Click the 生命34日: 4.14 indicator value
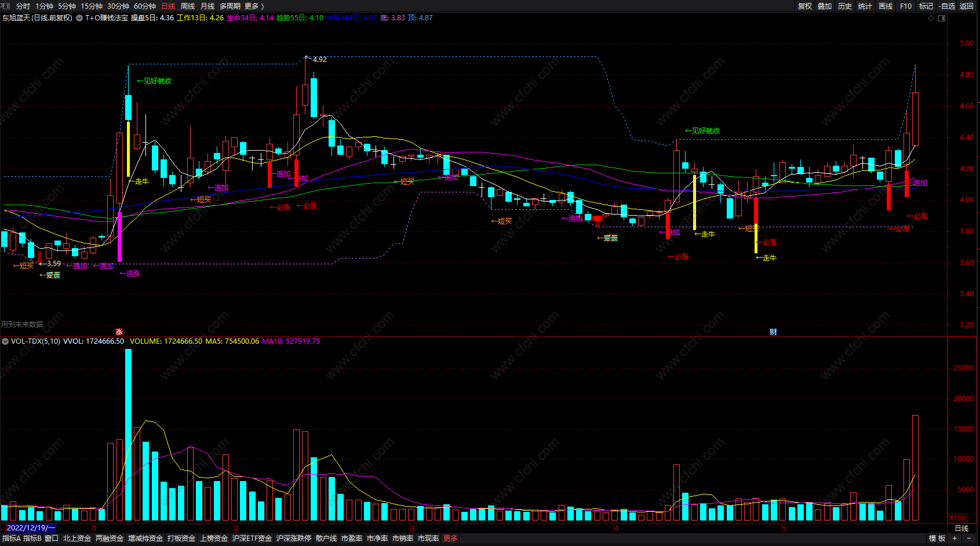This screenshot has height=546, width=980. tap(250, 18)
